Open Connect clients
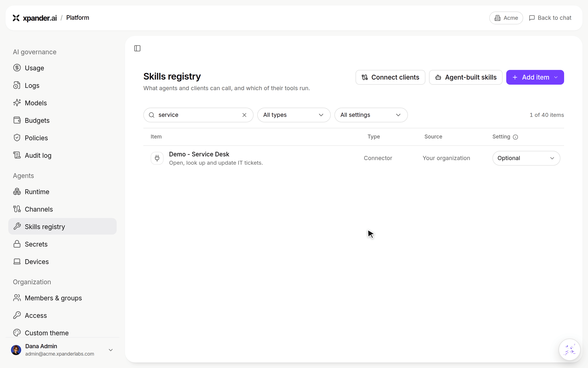588x368 pixels. click(390, 78)
